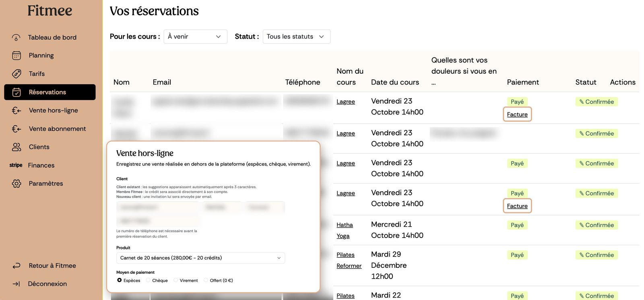
Task: Click the date 'Mercredi 21 Octobre 14h00'
Action: pyautogui.click(x=397, y=230)
